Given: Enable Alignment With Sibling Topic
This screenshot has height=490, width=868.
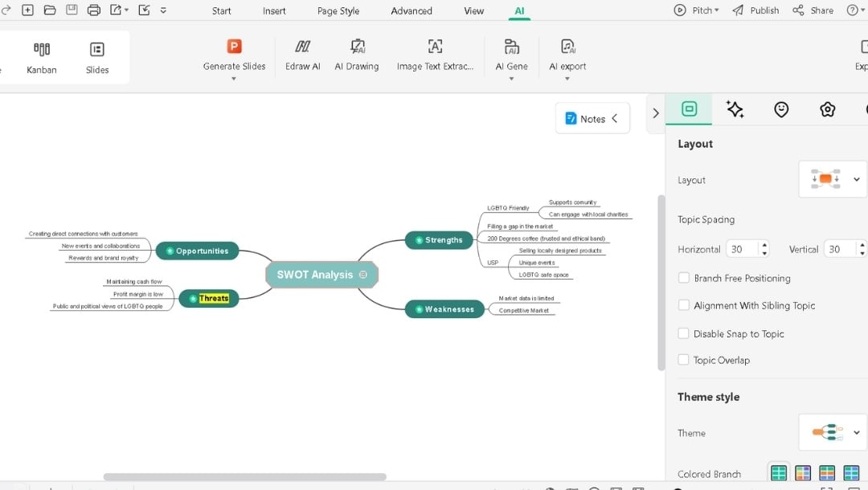Looking at the screenshot, I should click(684, 304).
